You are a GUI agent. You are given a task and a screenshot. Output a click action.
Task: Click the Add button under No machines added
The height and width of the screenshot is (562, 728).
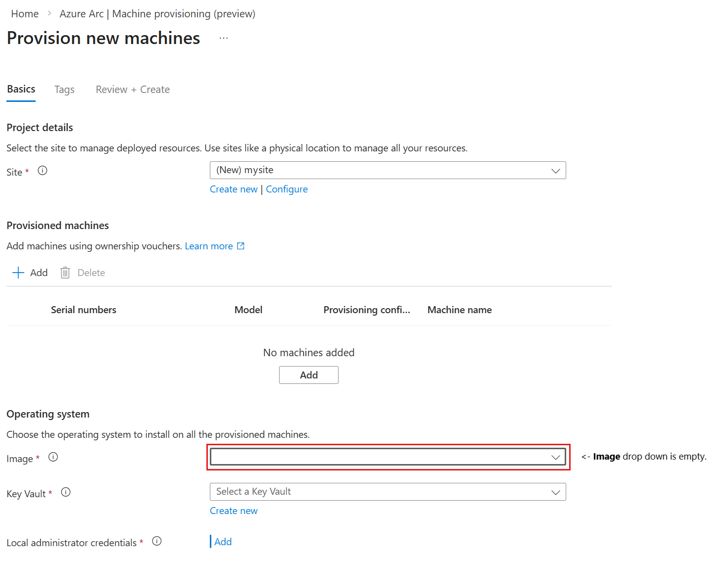tap(309, 375)
